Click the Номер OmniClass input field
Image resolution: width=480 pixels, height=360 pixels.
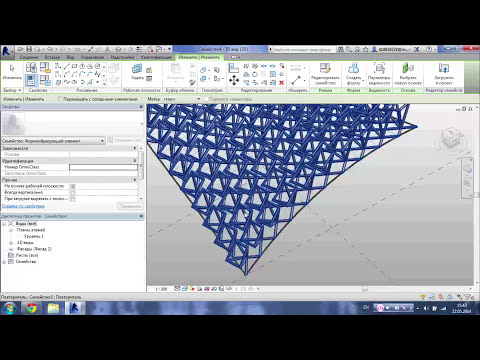click(103, 167)
